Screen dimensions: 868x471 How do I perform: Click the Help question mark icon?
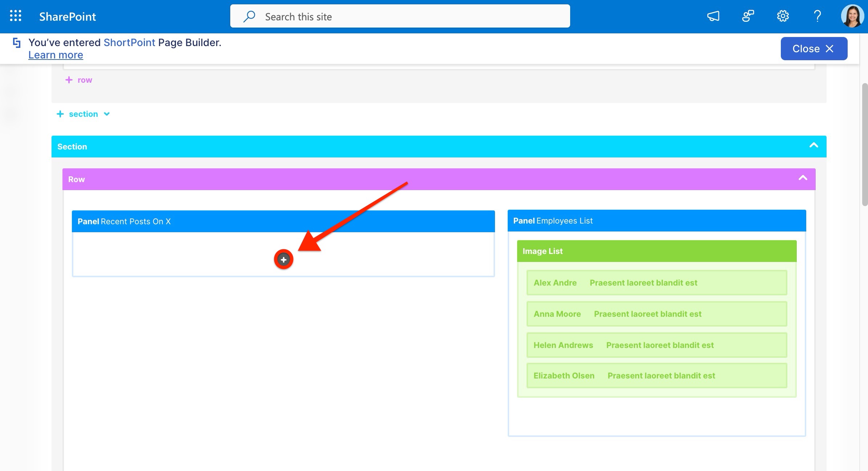[x=817, y=16]
